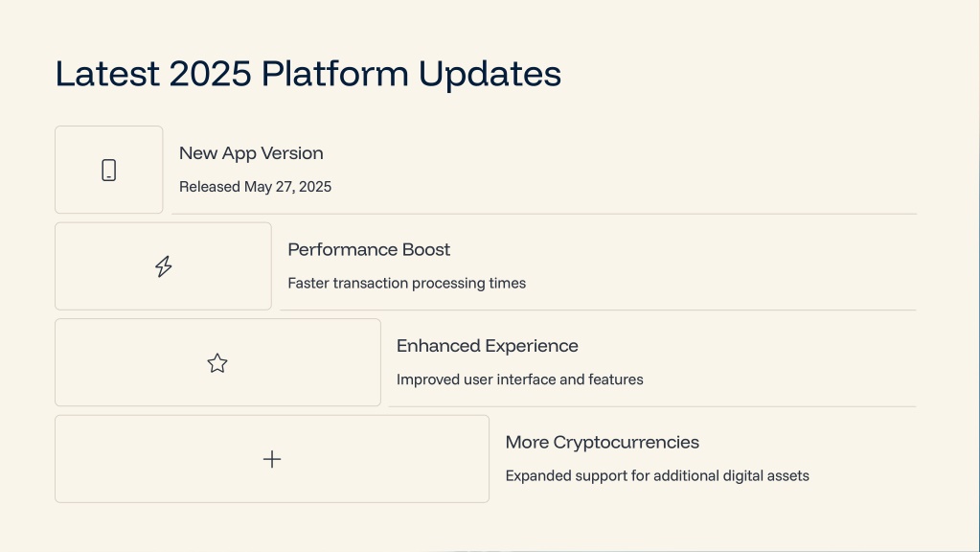
Task: Click the Released May 27, 2025 text
Action: click(x=255, y=187)
